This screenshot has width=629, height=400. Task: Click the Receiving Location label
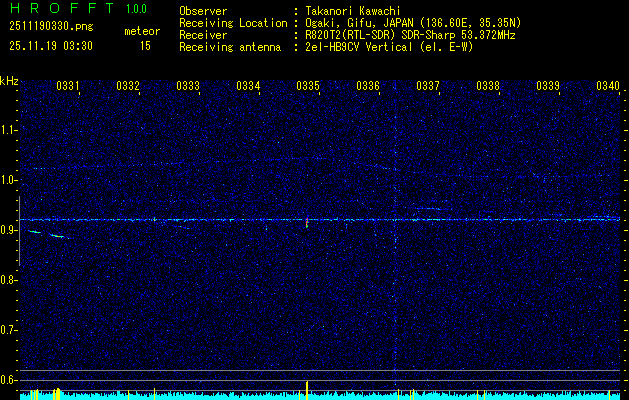click(233, 23)
